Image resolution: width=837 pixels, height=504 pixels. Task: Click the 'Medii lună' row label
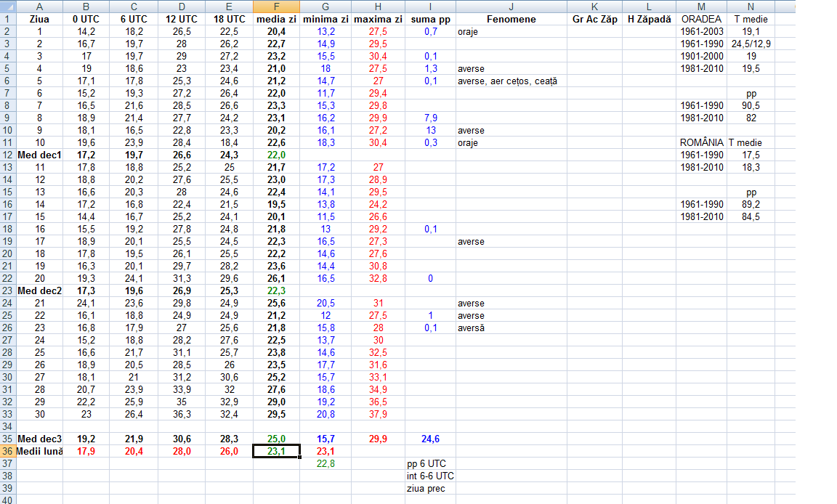(39, 451)
